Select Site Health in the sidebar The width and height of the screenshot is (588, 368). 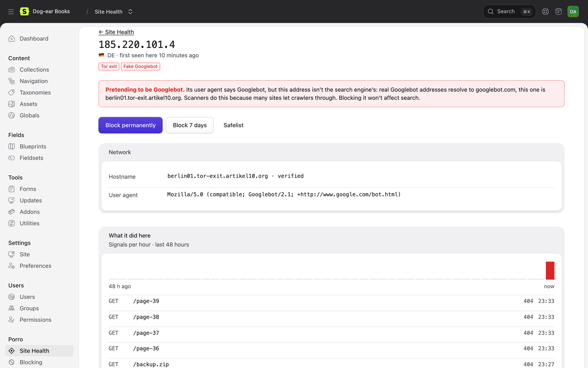[39, 351]
